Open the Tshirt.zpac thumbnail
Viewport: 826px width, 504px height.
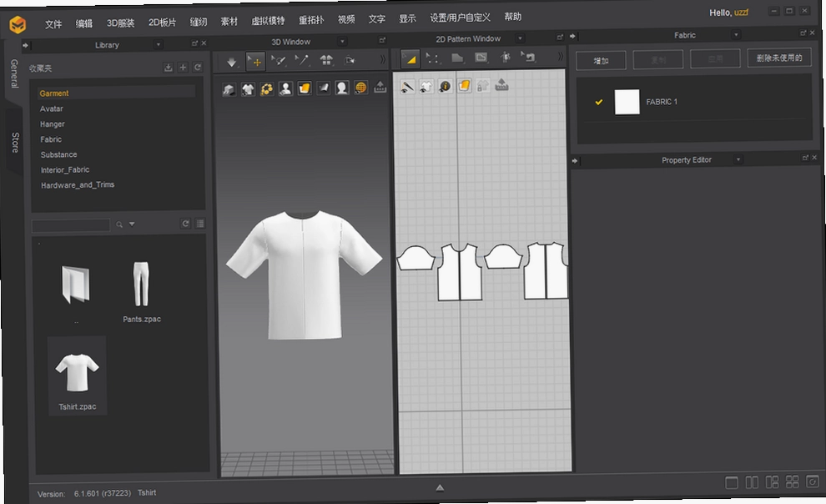click(78, 376)
